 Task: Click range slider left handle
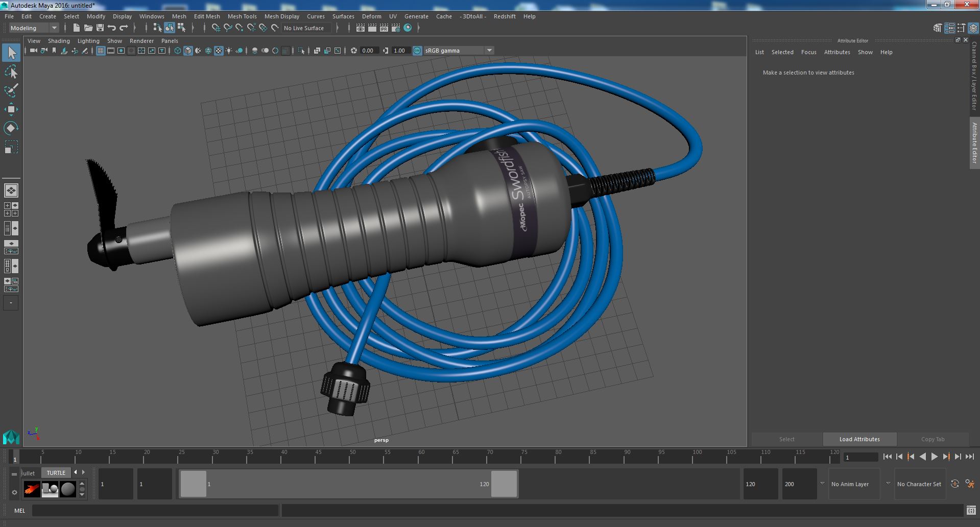click(x=194, y=484)
